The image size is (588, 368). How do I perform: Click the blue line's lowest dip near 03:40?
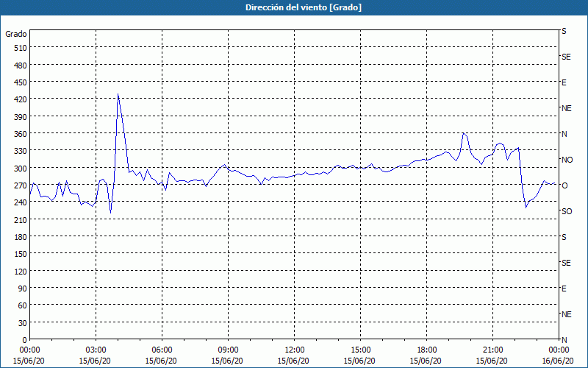point(110,213)
